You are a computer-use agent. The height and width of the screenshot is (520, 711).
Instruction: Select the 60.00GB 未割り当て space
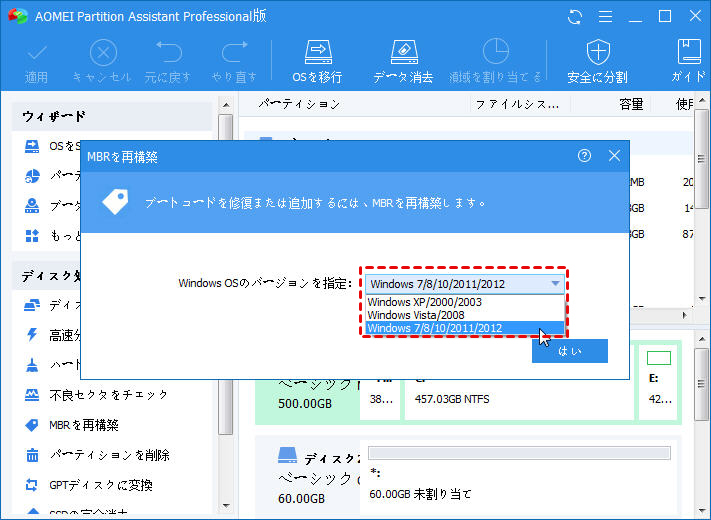pos(520,478)
